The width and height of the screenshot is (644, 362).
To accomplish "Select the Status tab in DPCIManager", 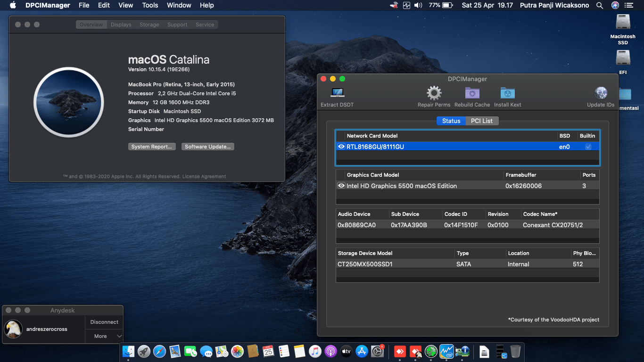I will tap(451, 121).
